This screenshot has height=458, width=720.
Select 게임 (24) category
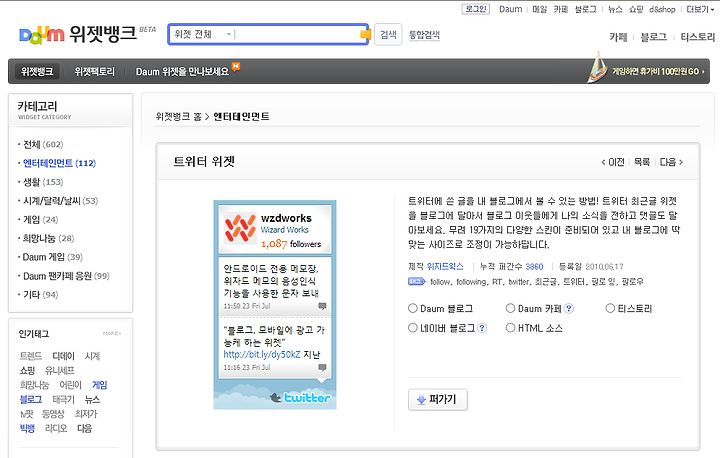40,220
